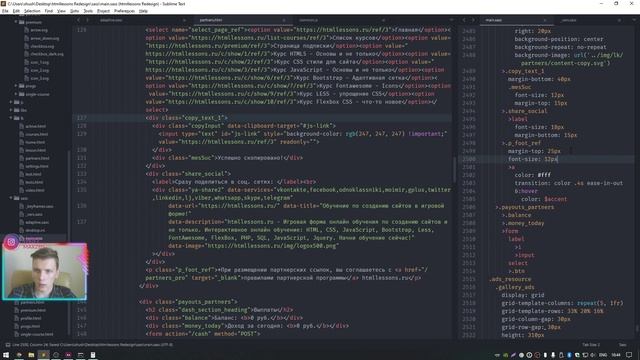Open the Find menu
This screenshot has height=360, width=640.
coord(49,11)
